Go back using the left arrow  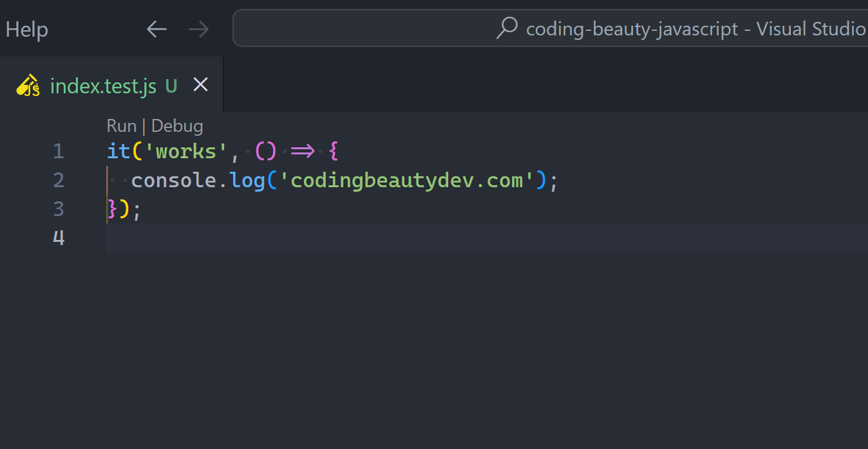tap(156, 29)
